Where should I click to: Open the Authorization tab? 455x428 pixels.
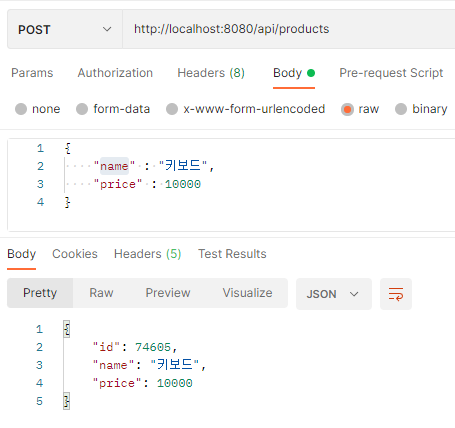pyautogui.click(x=115, y=73)
